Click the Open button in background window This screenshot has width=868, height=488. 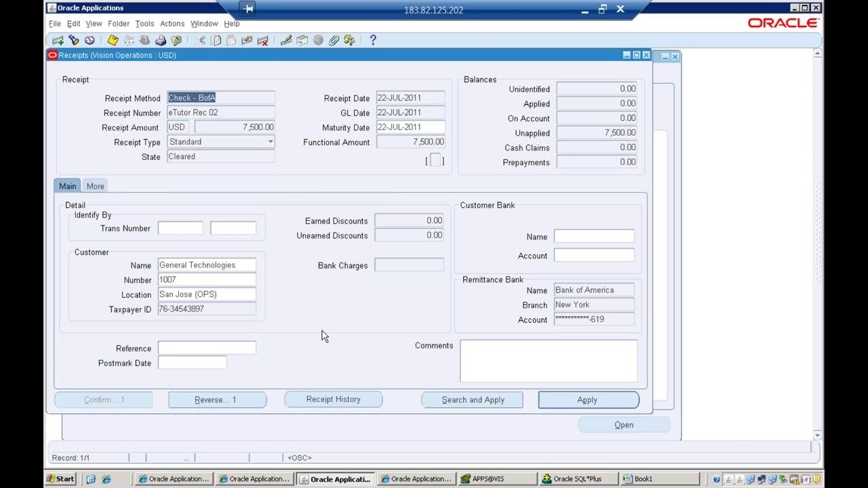[x=624, y=425]
